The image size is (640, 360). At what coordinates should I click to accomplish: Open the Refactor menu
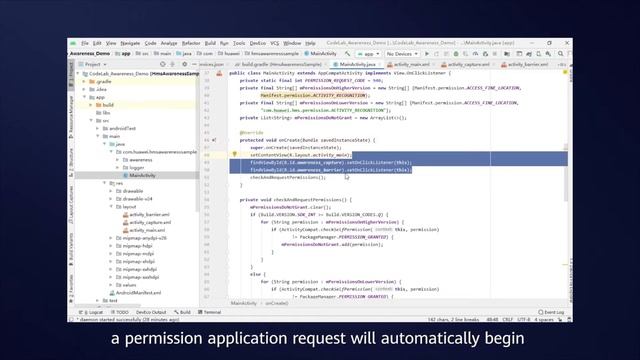pos(191,43)
